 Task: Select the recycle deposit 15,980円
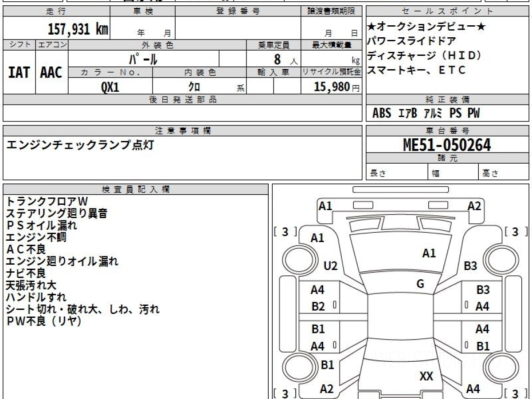point(336,87)
